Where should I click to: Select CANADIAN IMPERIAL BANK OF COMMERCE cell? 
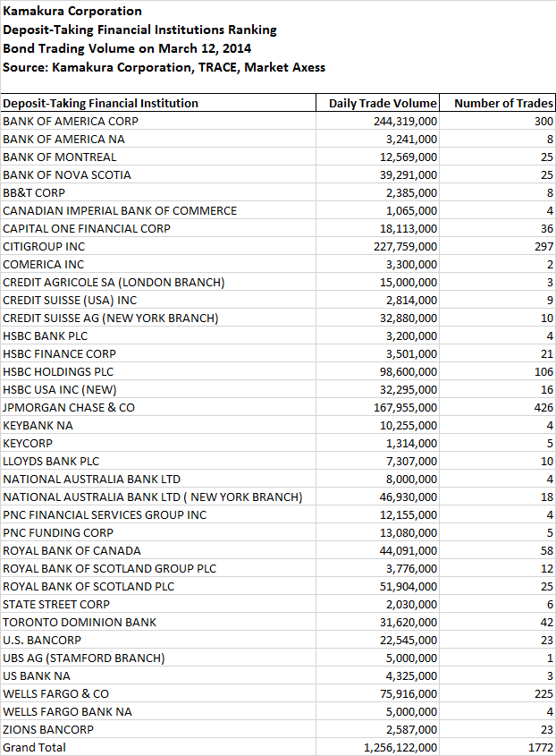(x=158, y=211)
